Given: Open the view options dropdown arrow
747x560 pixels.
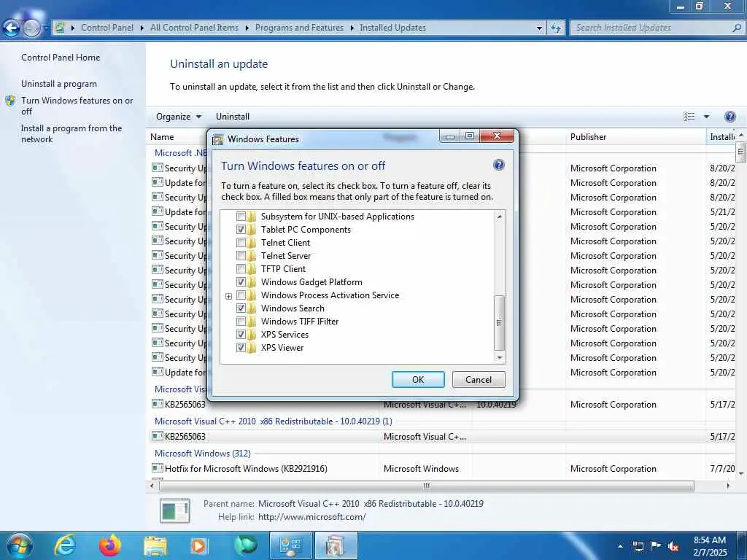Looking at the screenshot, I should point(706,117).
